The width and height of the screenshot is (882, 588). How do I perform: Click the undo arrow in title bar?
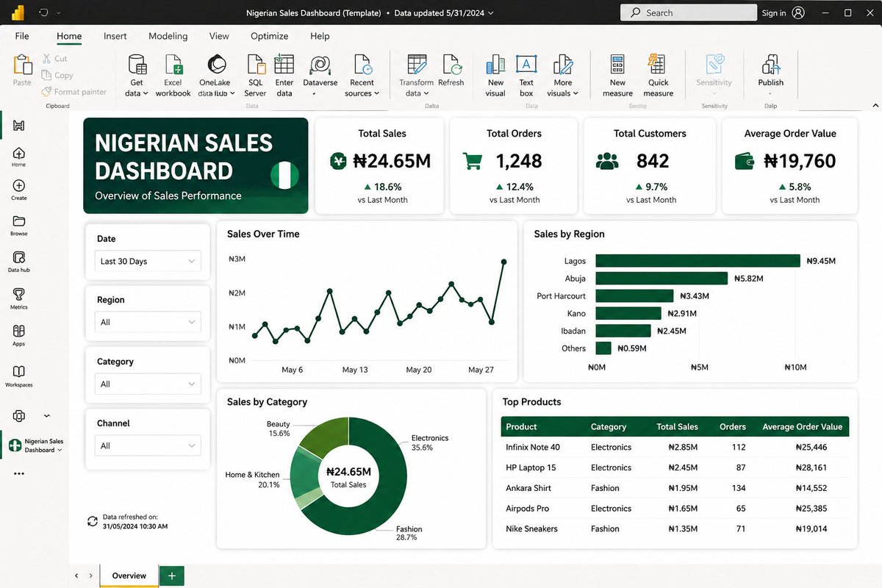pyautogui.click(x=43, y=12)
